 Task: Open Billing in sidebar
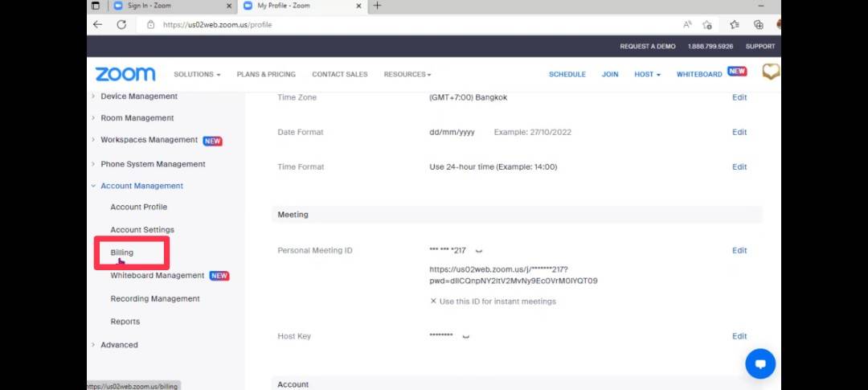(122, 252)
